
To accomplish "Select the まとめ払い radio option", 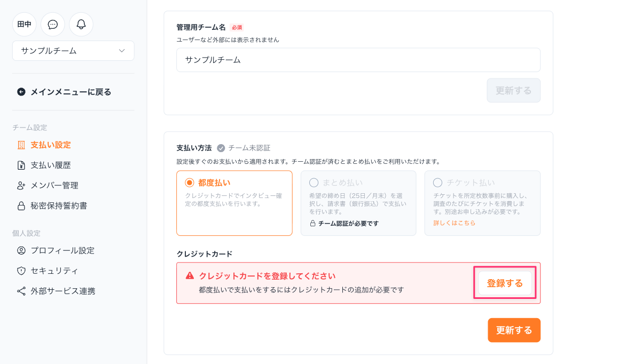I will point(314,183).
